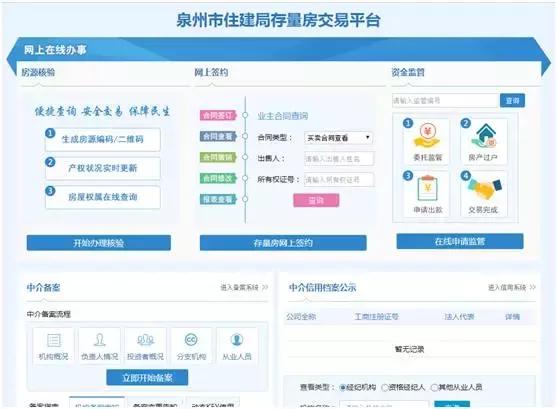557x409 pixels.
Task: Open the 进入备案系统 link
Action: [x=244, y=287]
